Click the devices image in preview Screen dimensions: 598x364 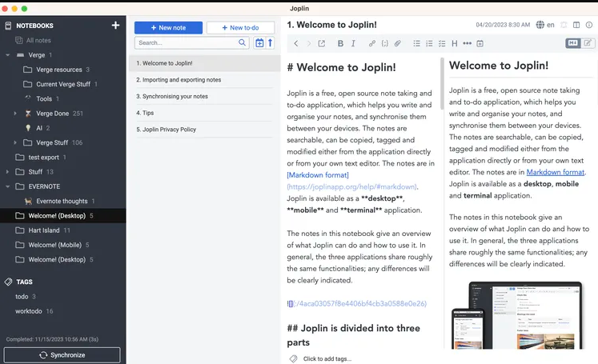(x=517, y=315)
